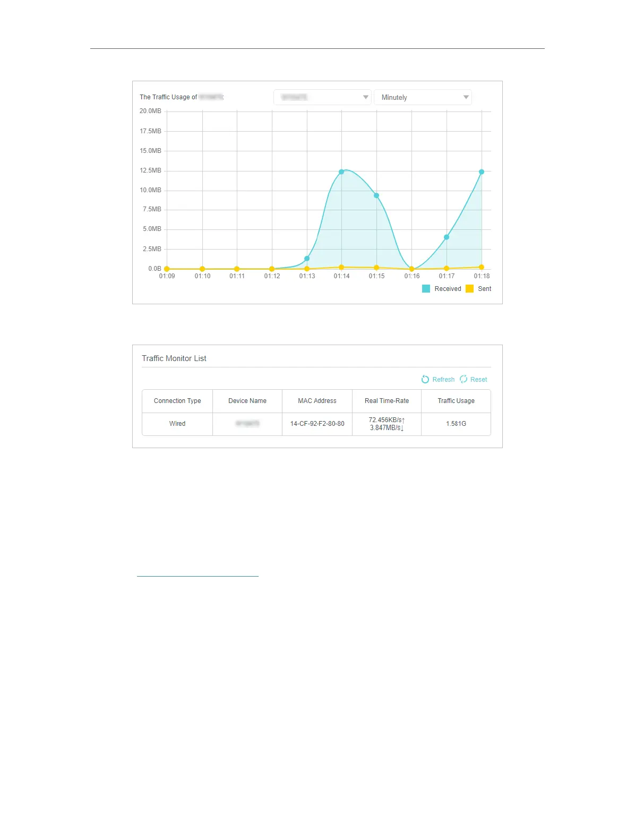This screenshot has width=635, height=840.
Task: Click the Reset icon
Action: 464,379
